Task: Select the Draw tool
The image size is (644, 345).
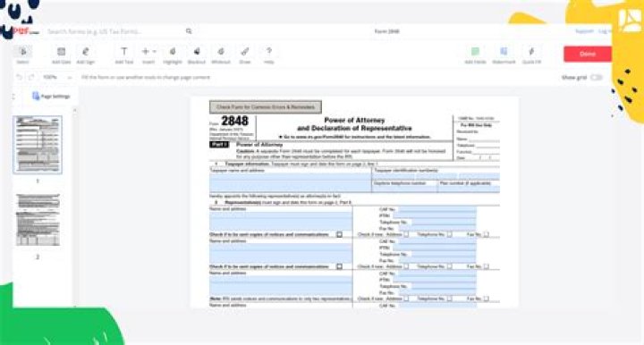Action: (x=245, y=55)
